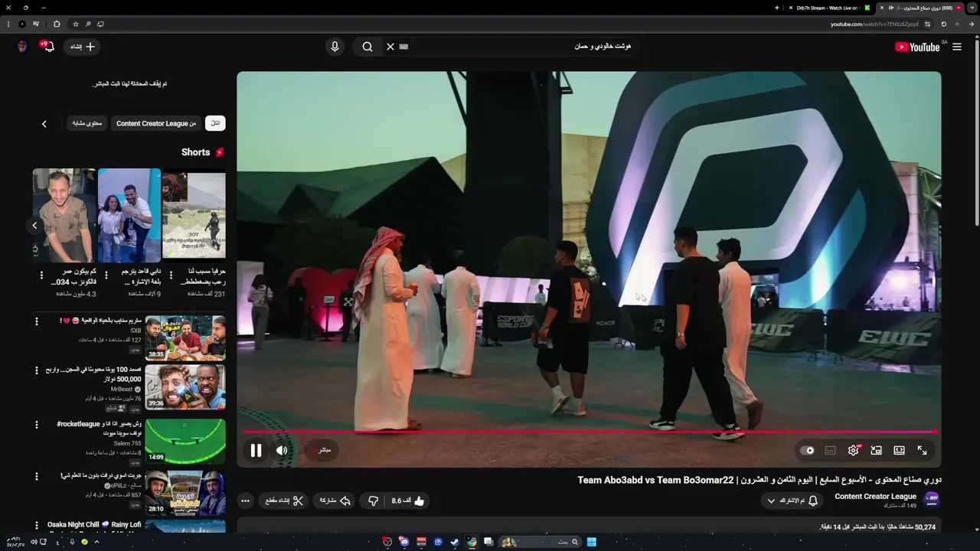Show more filter chips with the chevron arrow

click(44, 123)
